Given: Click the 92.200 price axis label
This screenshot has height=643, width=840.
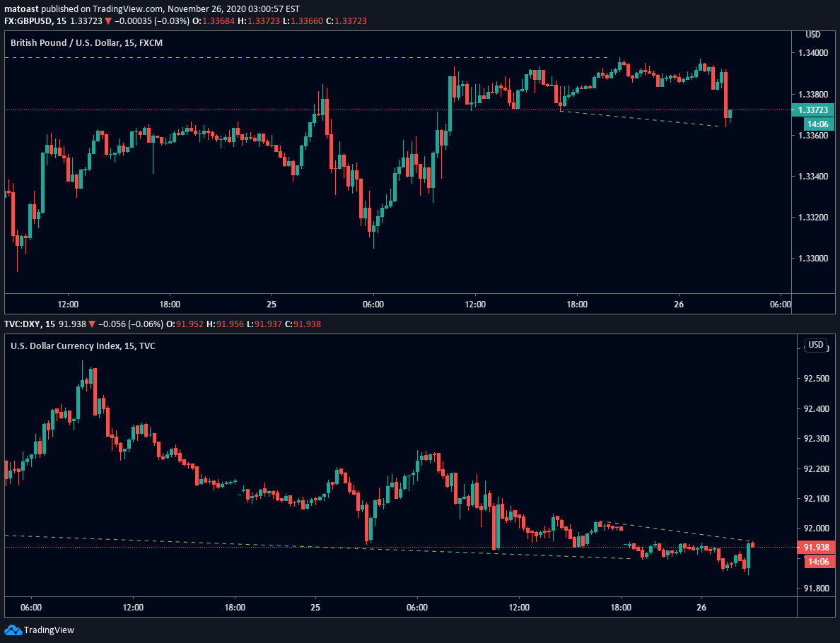Looking at the screenshot, I should [x=817, y=469].
